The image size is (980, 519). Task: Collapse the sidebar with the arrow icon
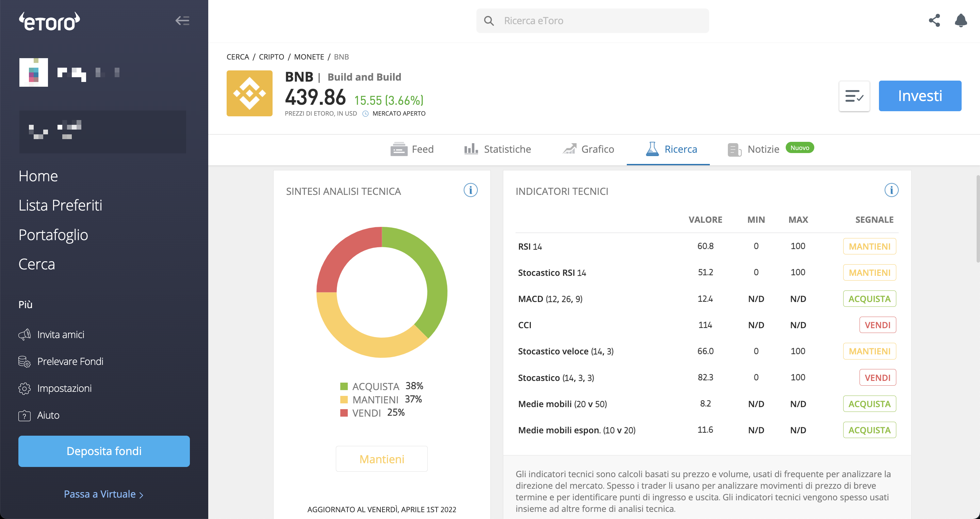[182, 20]
